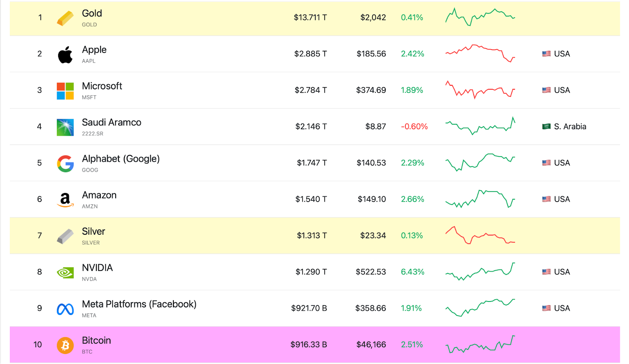
Task: Click the Silver red sparkline chart
Action: pos(480,235)
